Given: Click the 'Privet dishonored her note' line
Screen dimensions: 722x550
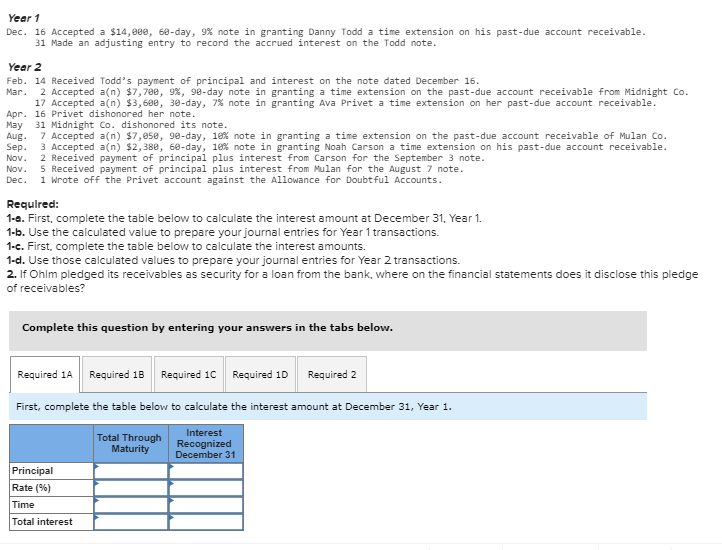Looking at the screenshot, I should pyautogui.click(x=101, y=114).
